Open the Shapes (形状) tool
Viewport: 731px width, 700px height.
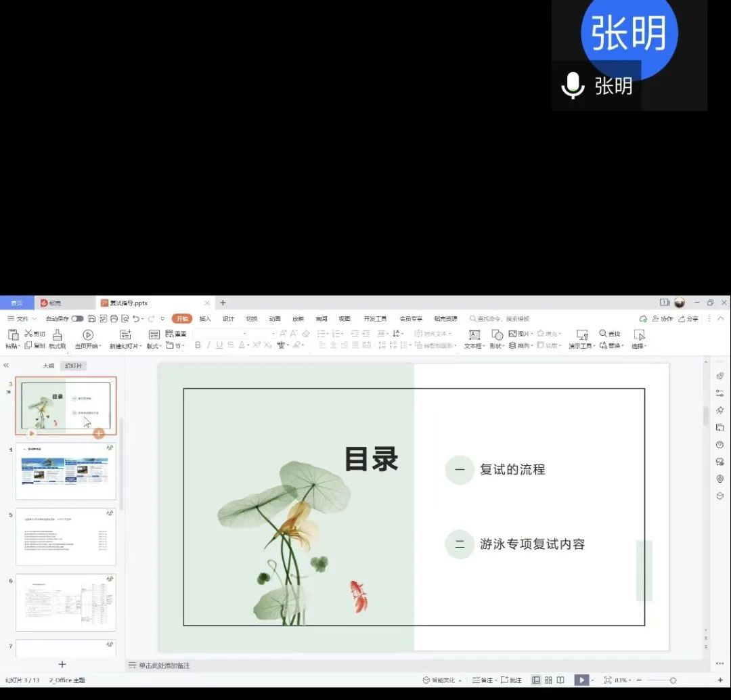click(x=497, y=334)
